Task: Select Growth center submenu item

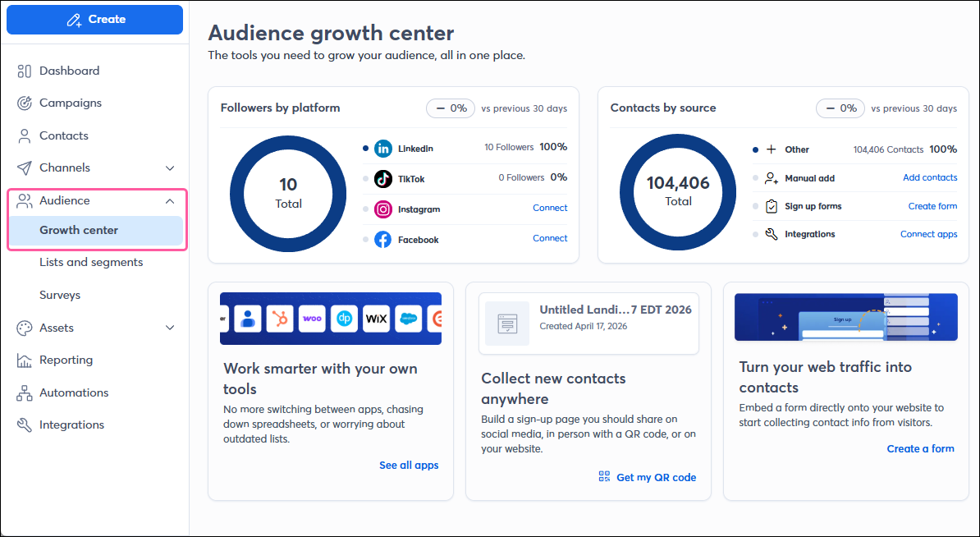Action: [96, 230]
